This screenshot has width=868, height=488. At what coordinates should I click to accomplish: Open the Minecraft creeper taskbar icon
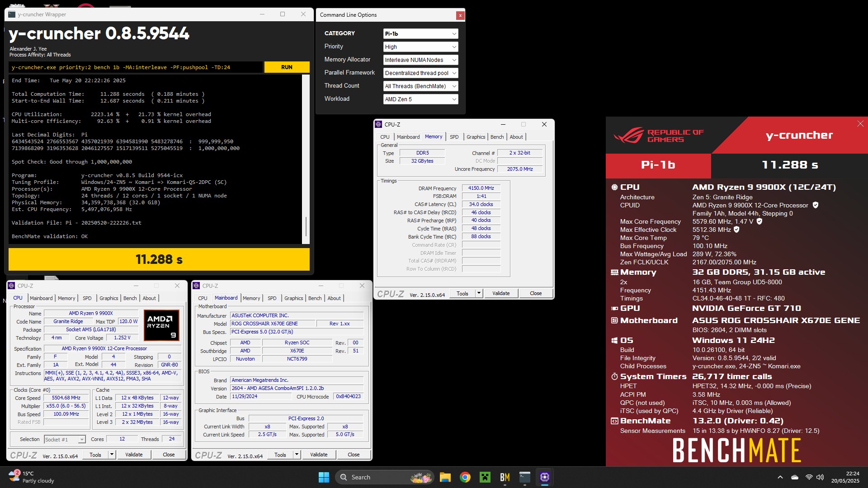pos(485,477)
